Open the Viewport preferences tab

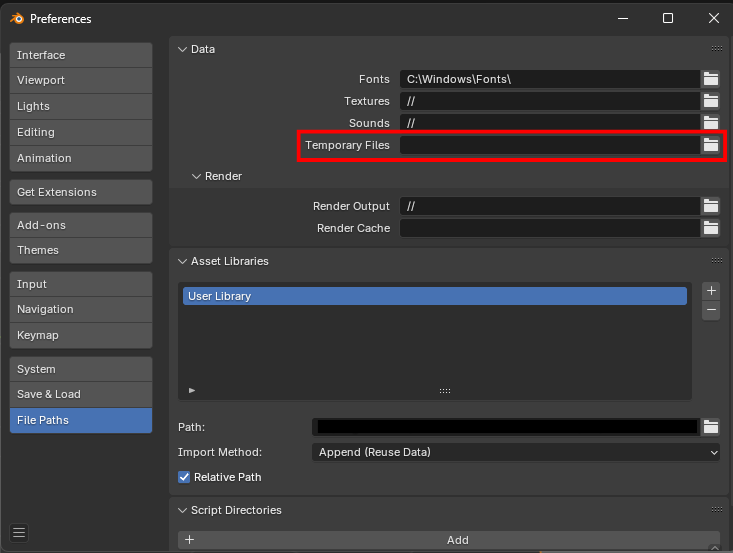81,80
